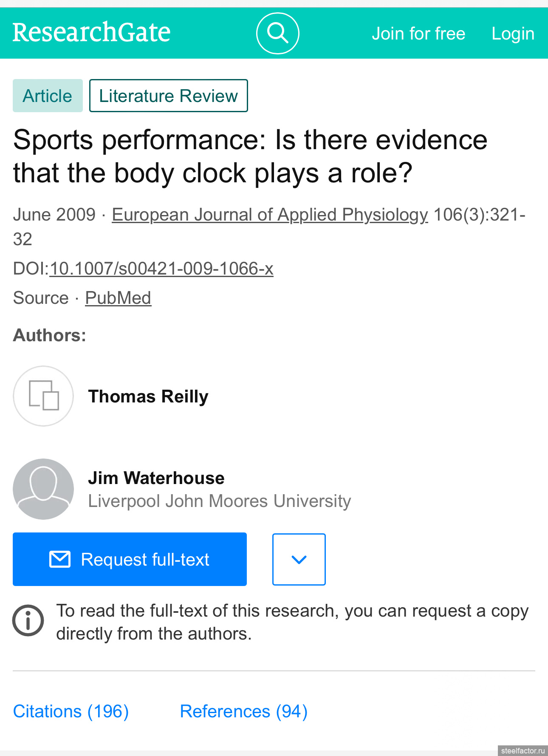This screenshot has height=756, width=548.
Task: Open Jim Waterhouse's author name
Action: tap(156, 478)
